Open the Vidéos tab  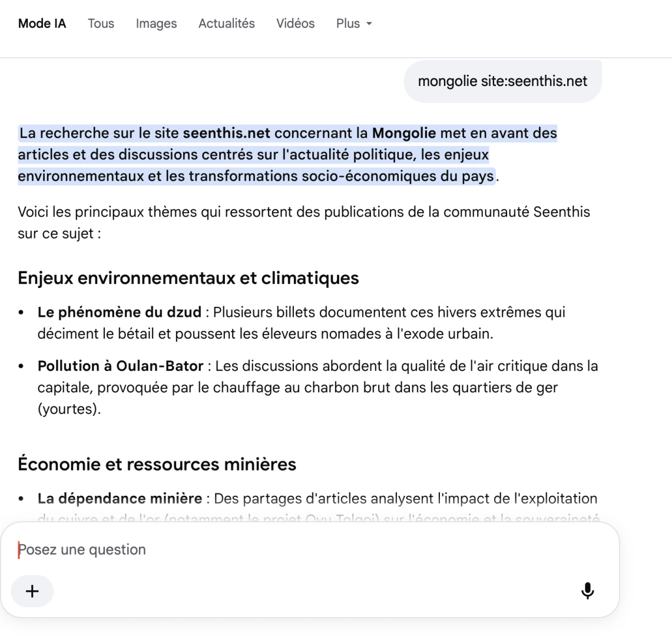coord(295,24)
